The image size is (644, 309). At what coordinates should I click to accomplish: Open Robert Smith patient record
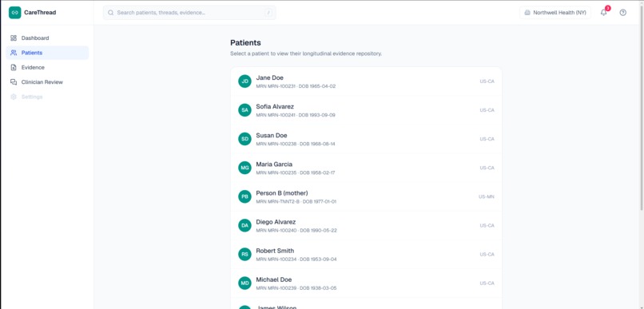[x=366, y=255]
